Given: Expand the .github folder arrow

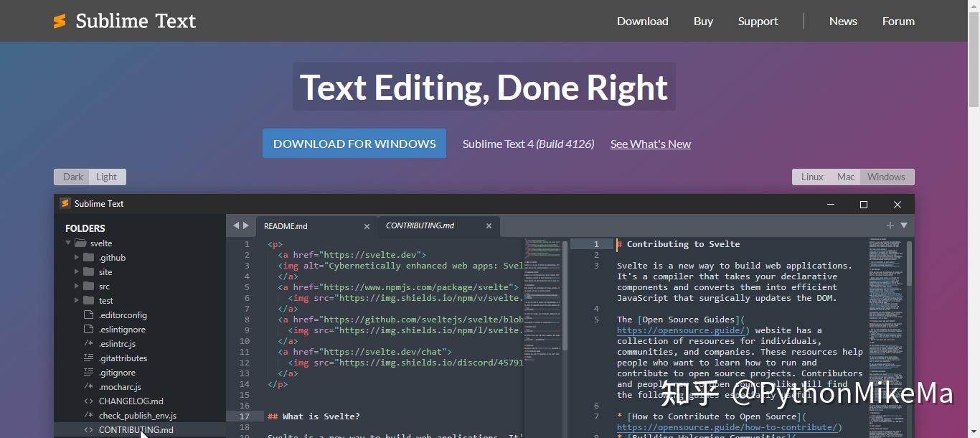Looking at the screenshot, I should [x=77, y=257].
